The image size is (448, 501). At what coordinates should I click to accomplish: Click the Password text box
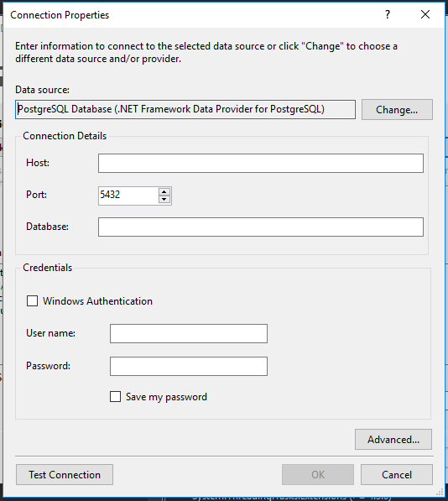(x=189, y=366)
